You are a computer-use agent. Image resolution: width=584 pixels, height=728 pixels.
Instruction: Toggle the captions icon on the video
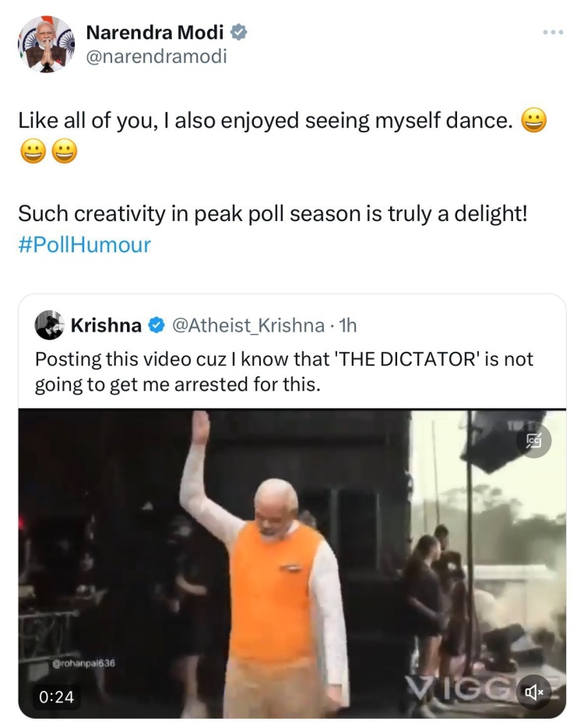tap(535, 440)
